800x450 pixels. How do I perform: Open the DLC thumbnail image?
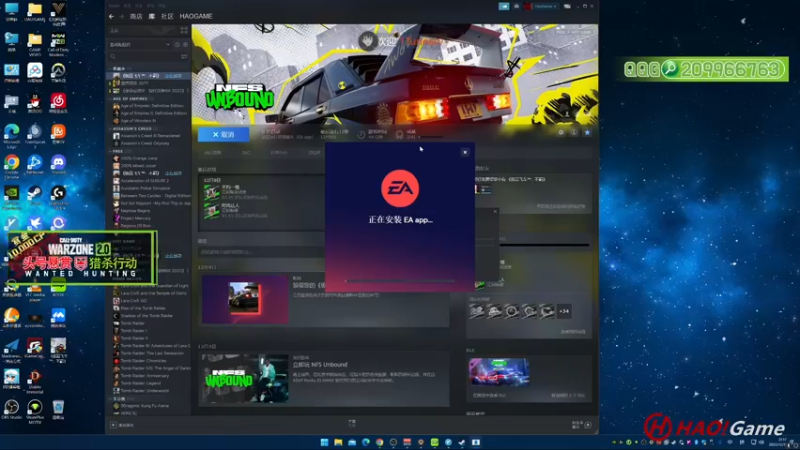pyautogui.click(x=499, y=372)
